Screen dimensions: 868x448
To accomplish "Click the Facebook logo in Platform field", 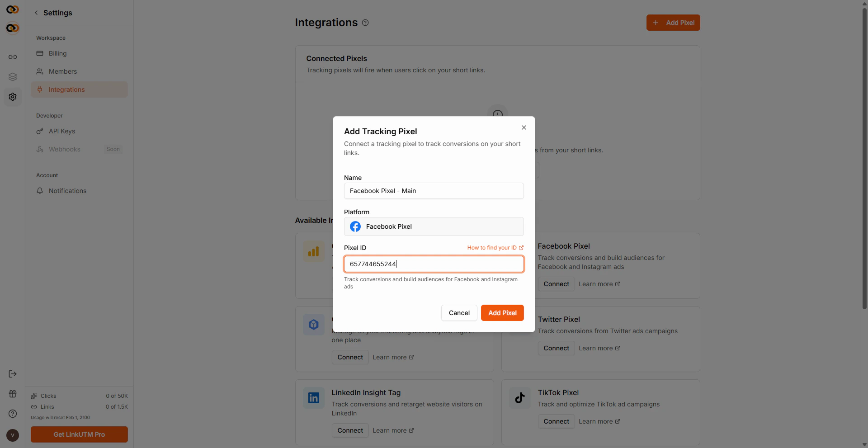I will (x=355, y=226).
